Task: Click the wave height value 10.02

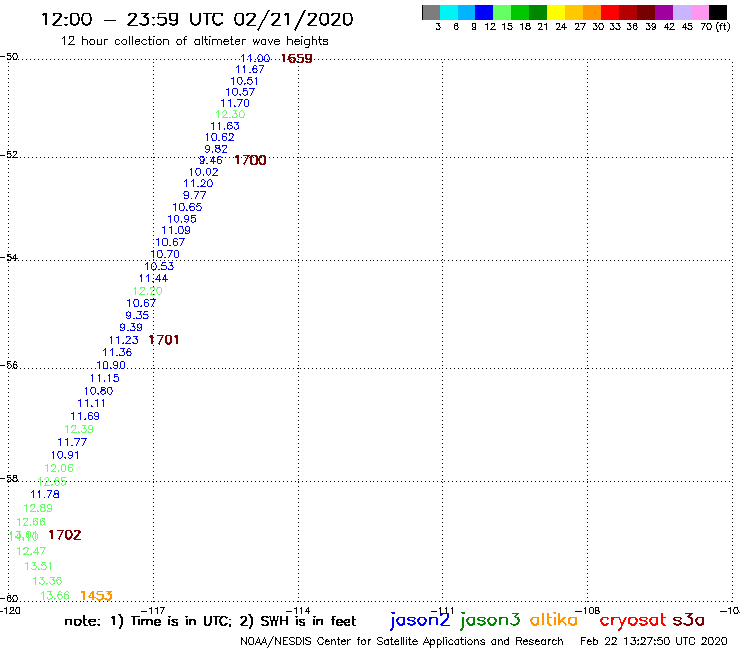Action: (204, 172)
